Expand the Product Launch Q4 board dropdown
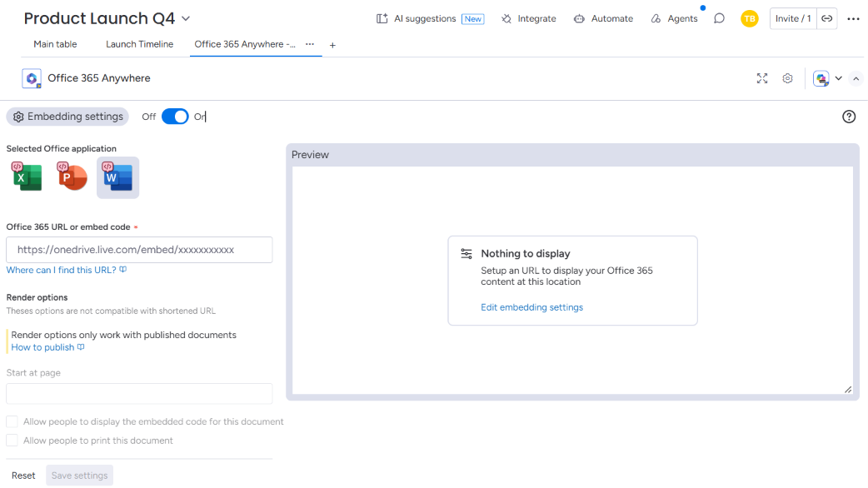Screen dimensions: 868x488 [x=186, y=19]
